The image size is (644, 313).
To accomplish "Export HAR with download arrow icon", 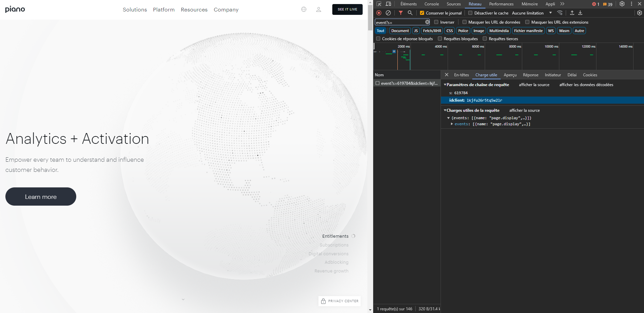I will 580,13.
